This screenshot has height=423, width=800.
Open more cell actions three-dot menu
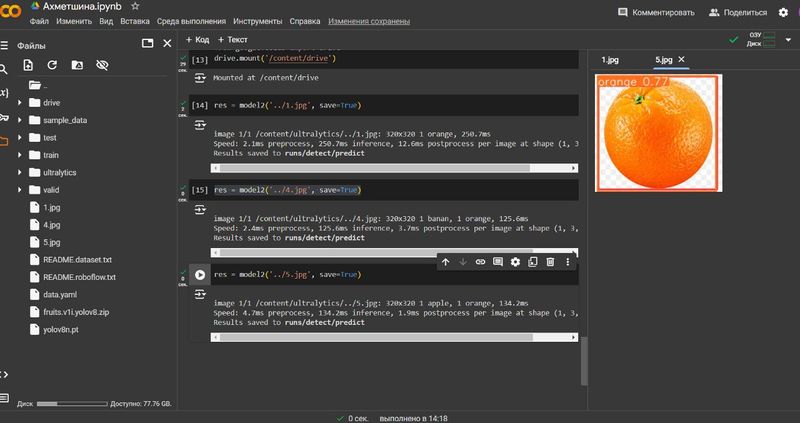(567, 262)
